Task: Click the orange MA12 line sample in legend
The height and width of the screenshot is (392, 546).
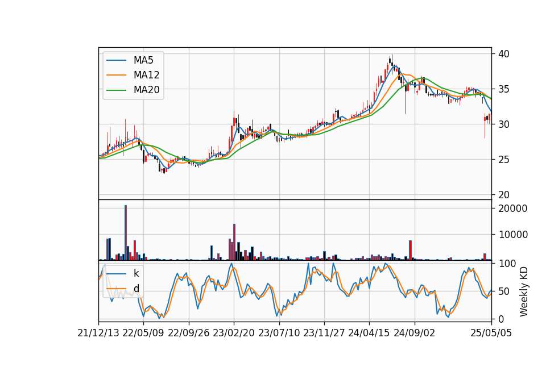Action: pos(116,75)
